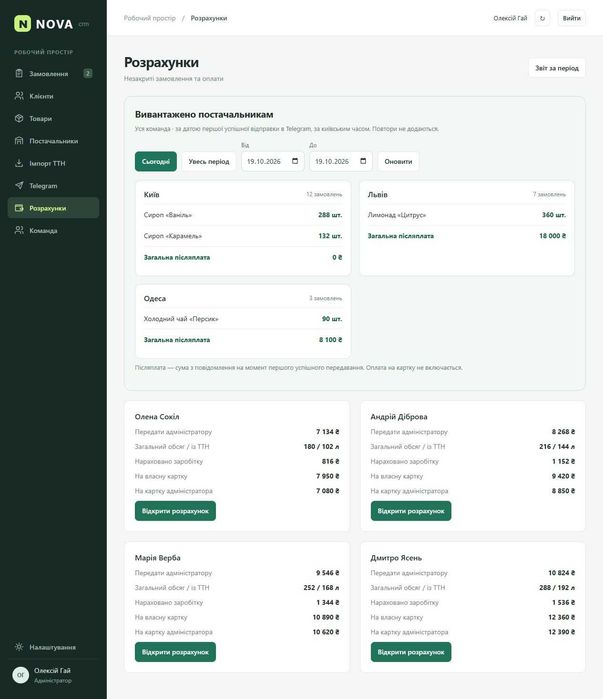Switch to Увесь період filter
Viewport: 603px width, 699px height.
tap(209, 161)
